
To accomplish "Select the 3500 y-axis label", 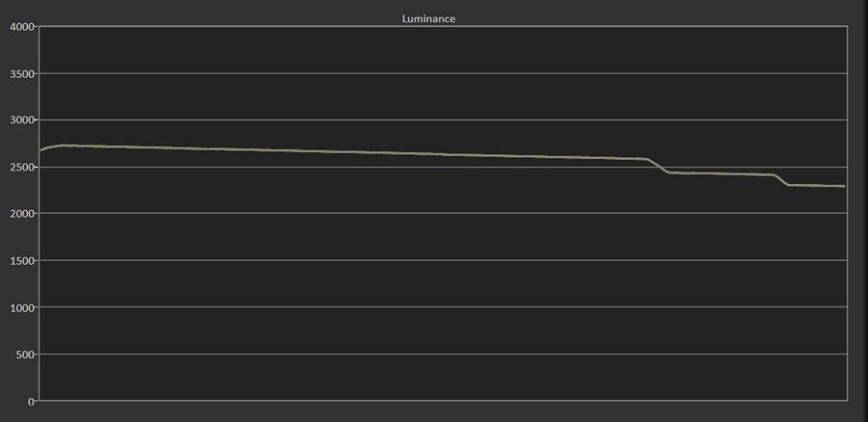I will point(22,73).
